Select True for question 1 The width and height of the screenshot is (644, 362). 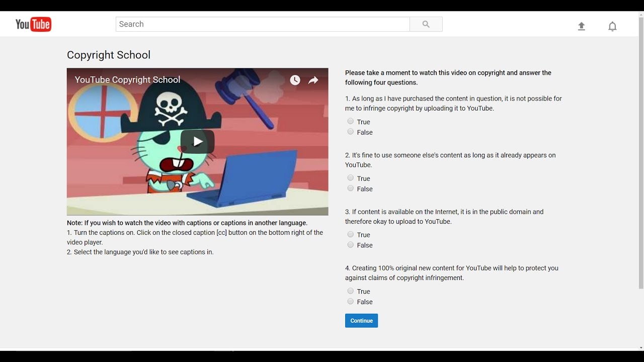[351, 121]
